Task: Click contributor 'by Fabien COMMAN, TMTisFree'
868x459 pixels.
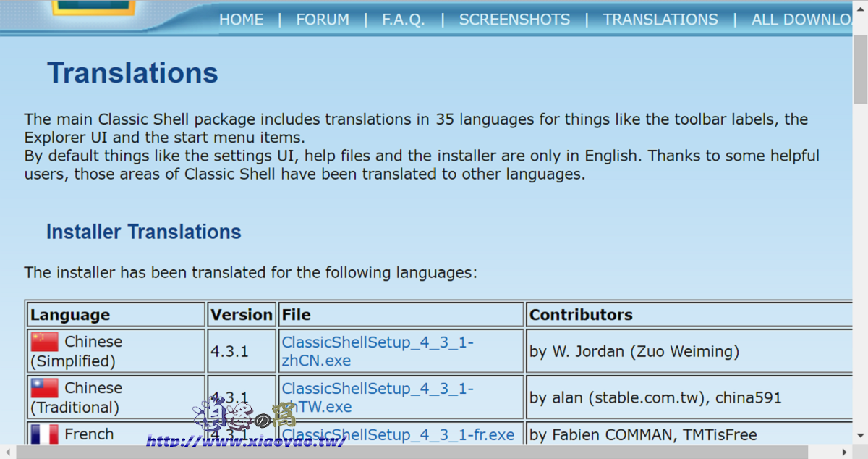Action: tap(643, 435)
